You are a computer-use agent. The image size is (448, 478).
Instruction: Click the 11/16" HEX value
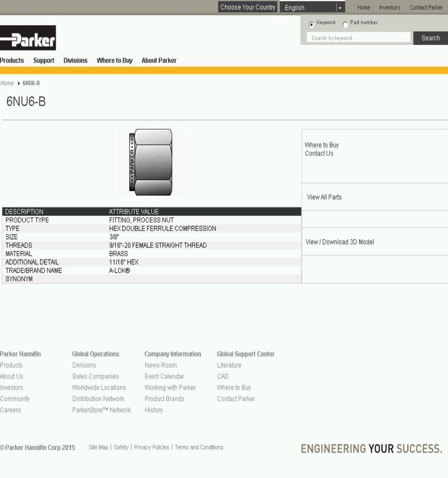(x=124, y=262)
